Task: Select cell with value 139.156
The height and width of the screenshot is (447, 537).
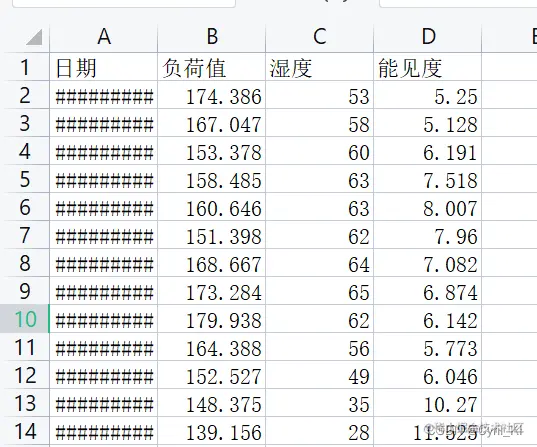Action: tap(211, 431)
